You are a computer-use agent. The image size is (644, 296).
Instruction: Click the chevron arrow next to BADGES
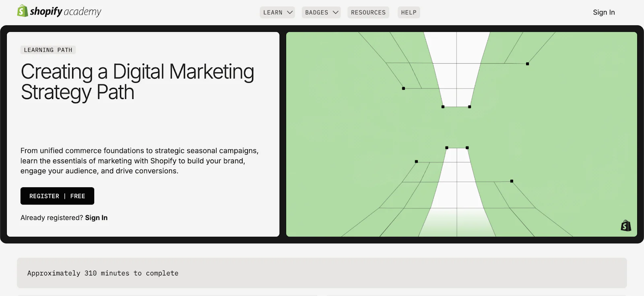coord(336,12)
